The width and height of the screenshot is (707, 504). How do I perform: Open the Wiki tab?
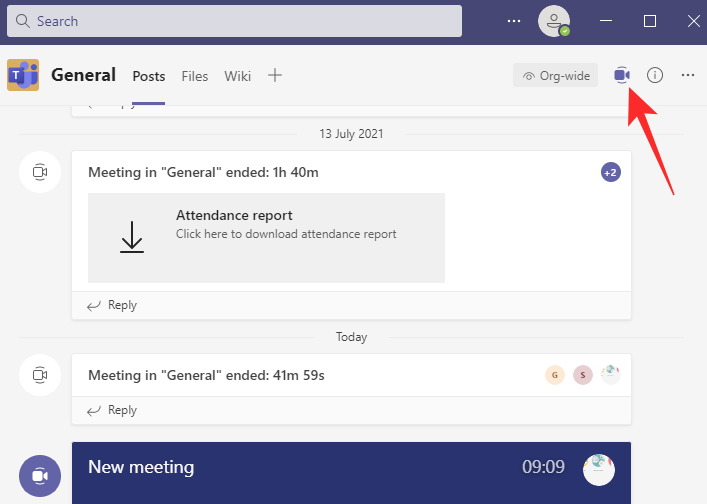pyautogui.click(x=237, y=76)
